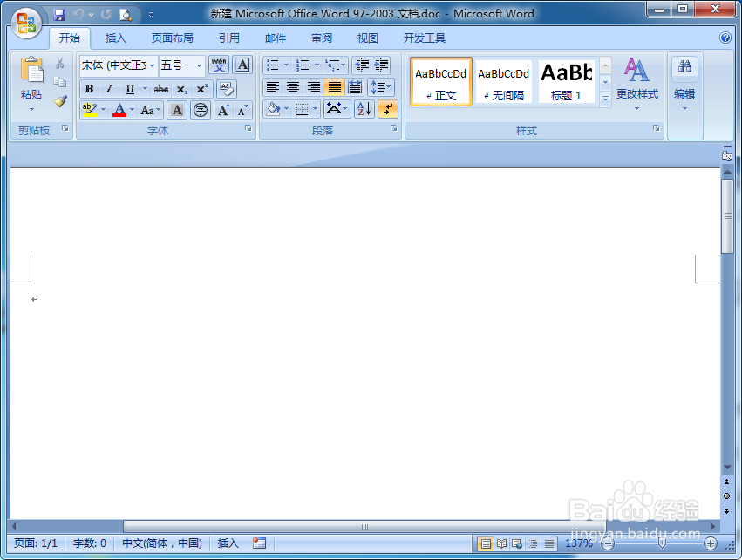Click the binoculars find icon
Viewport: 742px width, 560px height.
click(x=684, y=65)
